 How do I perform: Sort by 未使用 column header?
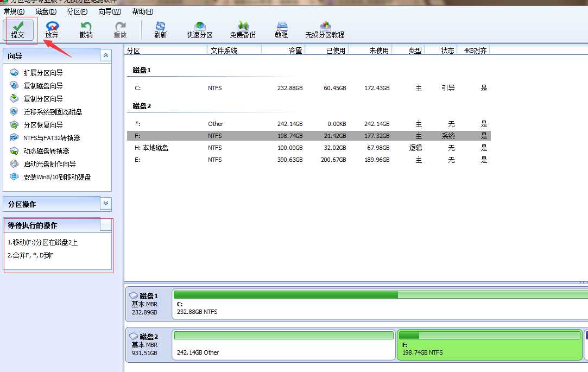[370, 51]
